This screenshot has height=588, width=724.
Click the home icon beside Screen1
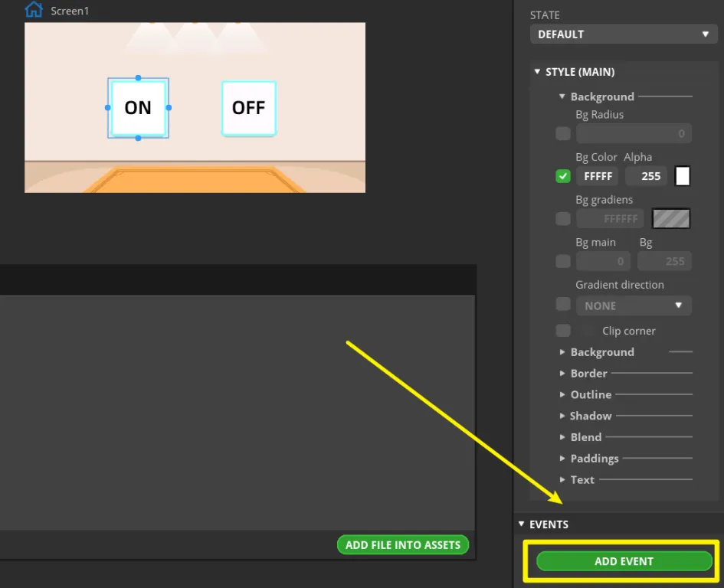point(34,10)
